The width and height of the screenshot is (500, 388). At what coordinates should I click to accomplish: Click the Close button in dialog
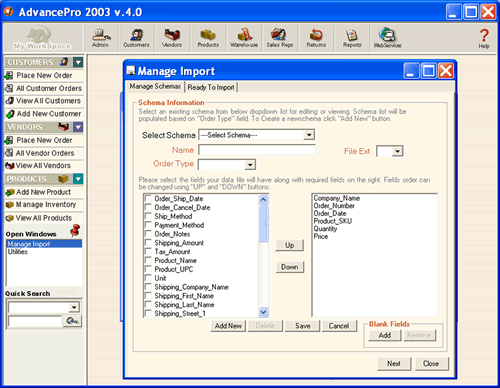tap(431, 364)
